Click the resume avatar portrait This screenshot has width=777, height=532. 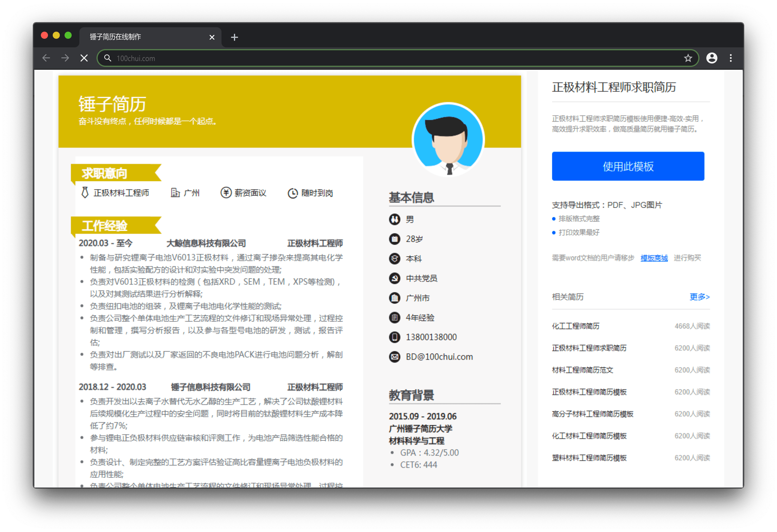click(x=448, y=139)
